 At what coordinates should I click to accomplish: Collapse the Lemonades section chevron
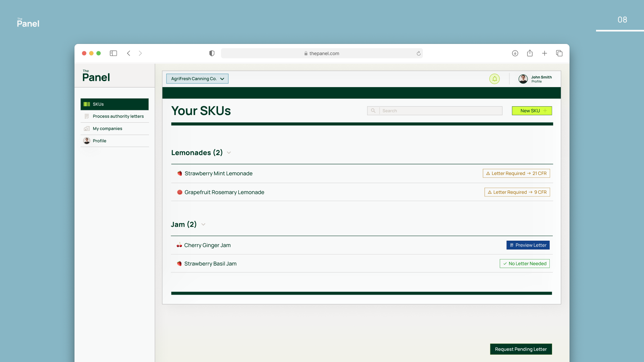(x=229, y=153)
